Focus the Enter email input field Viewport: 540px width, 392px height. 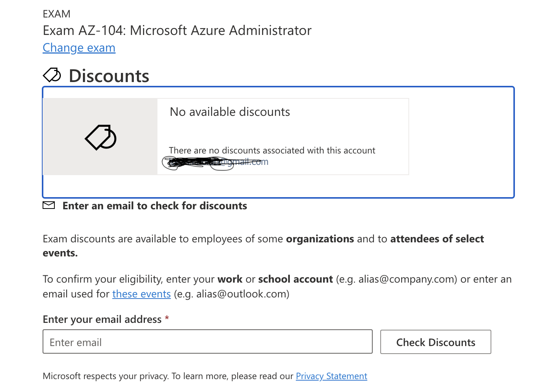[207, 342]
